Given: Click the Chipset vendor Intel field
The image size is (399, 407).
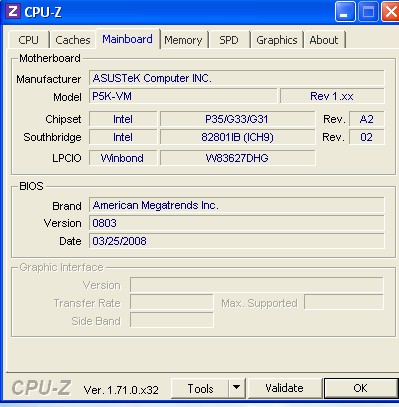Looking at the screenshot, I should coord(123,119).
